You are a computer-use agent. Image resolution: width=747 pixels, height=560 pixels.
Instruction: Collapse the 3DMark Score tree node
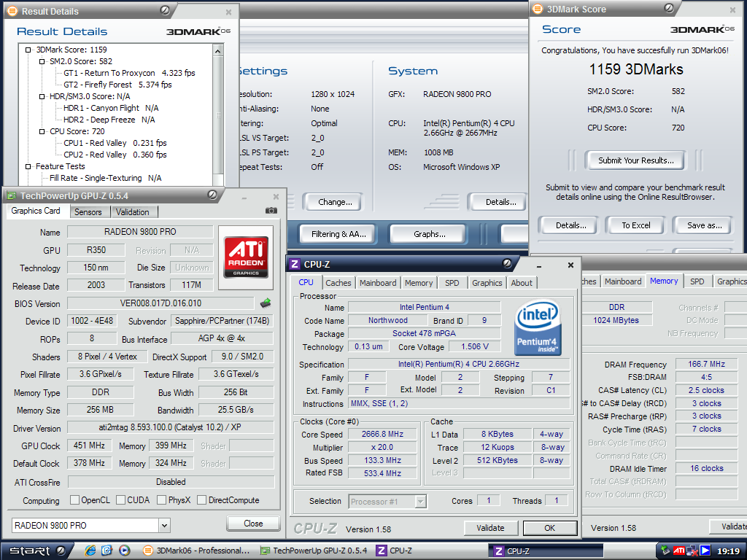[28, 50]
